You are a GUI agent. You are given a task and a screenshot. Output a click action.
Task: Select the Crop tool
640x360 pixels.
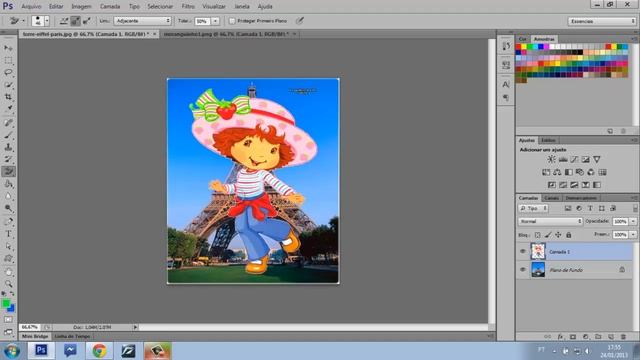(8, 97)
